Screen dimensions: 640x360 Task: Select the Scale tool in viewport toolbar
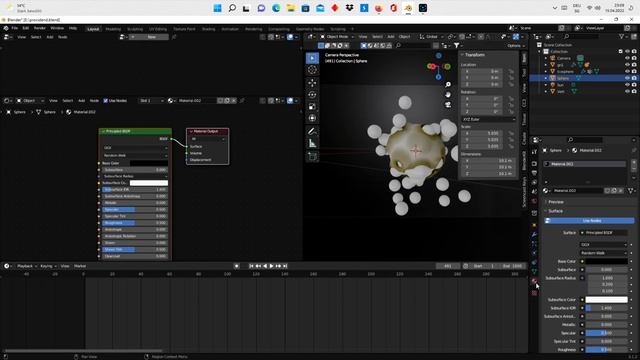pos(312,107)
